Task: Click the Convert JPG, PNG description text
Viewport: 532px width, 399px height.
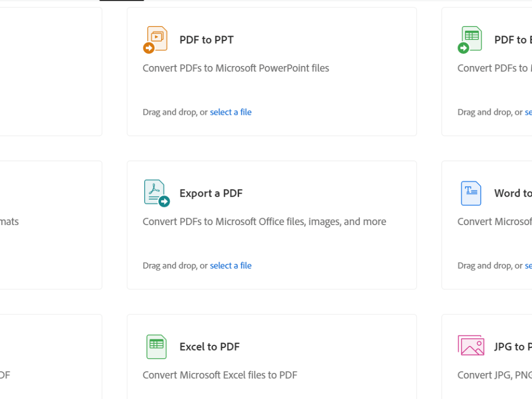Action: pos(495,375)
